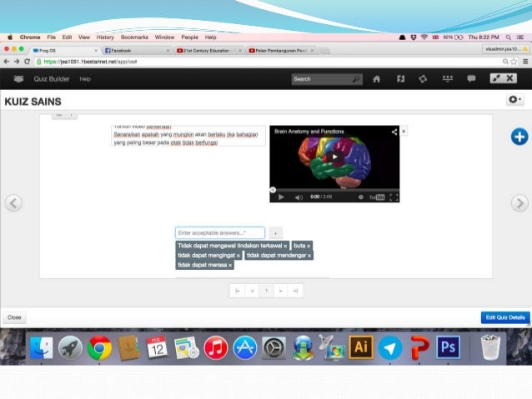The width and height of the screenshot is (532, 399).
Task: Open the quiz settings gear dropdown
Action: point(514,100)
